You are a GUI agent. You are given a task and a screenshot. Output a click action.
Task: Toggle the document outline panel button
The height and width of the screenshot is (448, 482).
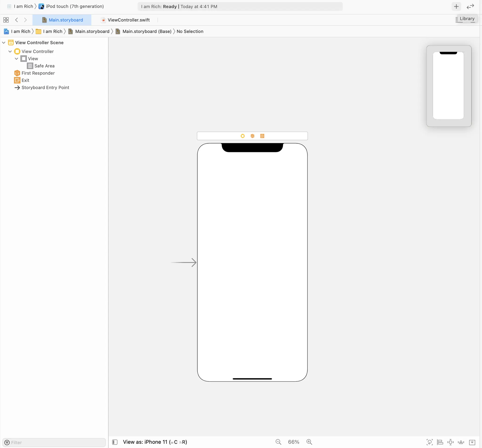115,442
